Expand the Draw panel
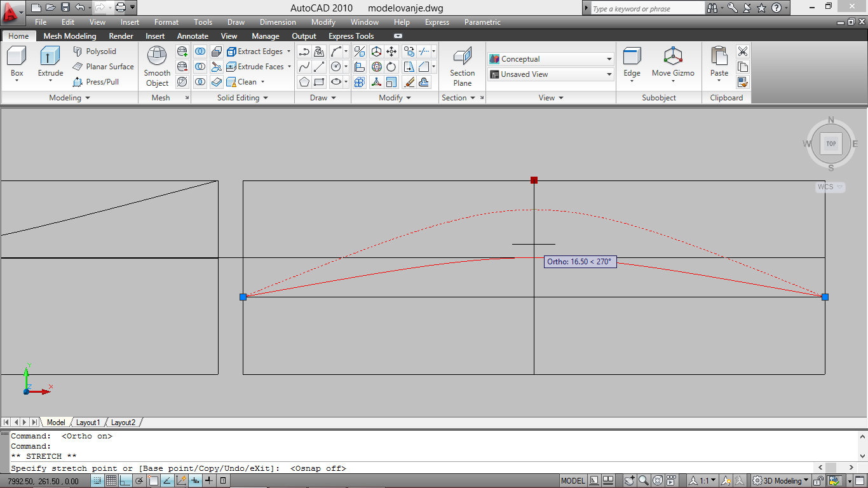This screenshot has height=488, width=868. point(323,98)
